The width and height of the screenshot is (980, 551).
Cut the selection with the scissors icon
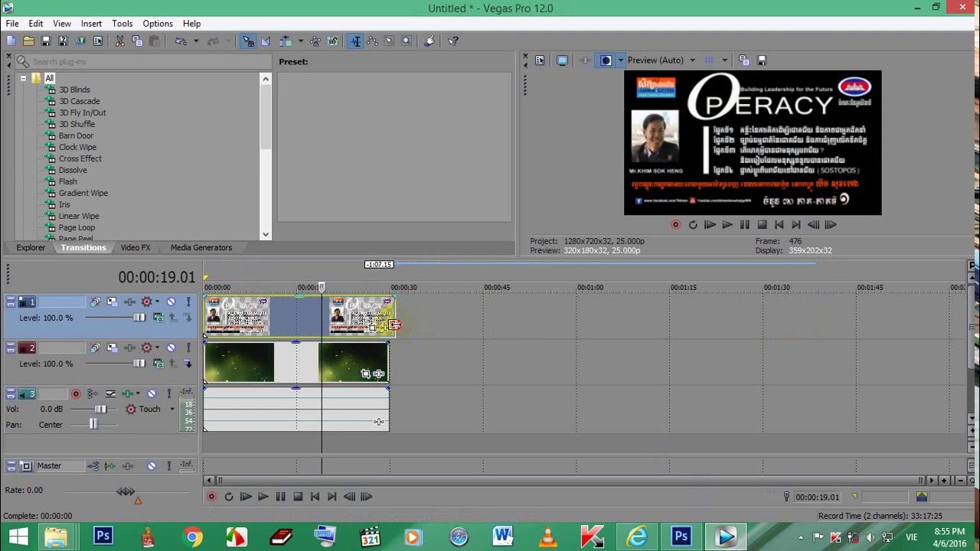click(120, 41)
